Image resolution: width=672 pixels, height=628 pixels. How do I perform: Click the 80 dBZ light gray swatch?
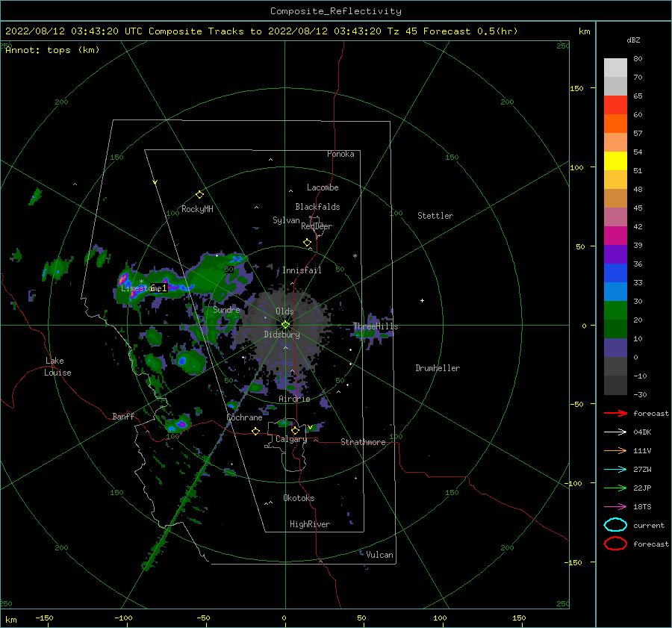pos(615,67)
